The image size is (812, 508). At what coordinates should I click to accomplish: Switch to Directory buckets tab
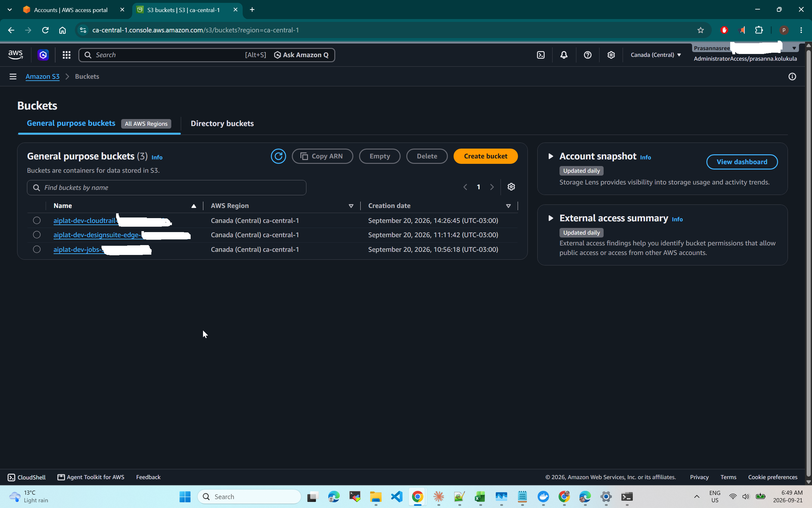coord(222,123)
